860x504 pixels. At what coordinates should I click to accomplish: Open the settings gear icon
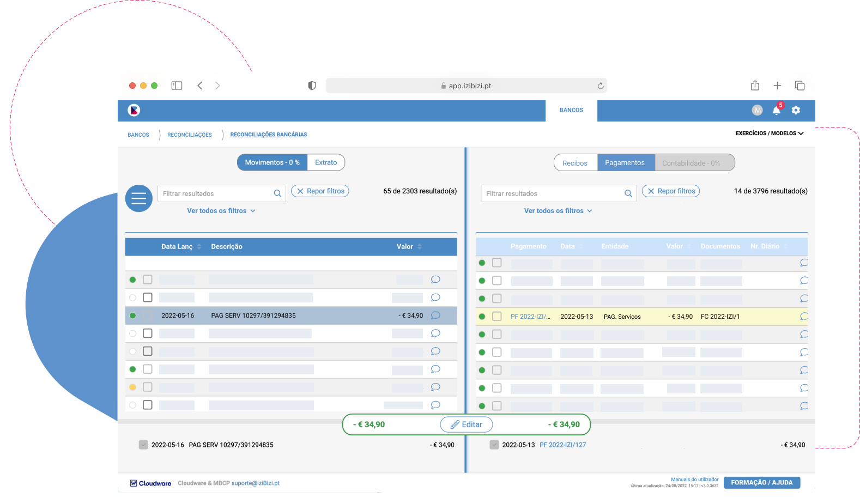(796, 110)
